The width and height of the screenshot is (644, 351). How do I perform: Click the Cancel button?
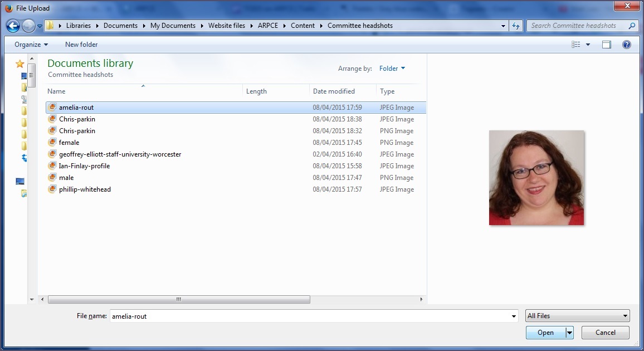pyautogui.click(x=605, y=333)
